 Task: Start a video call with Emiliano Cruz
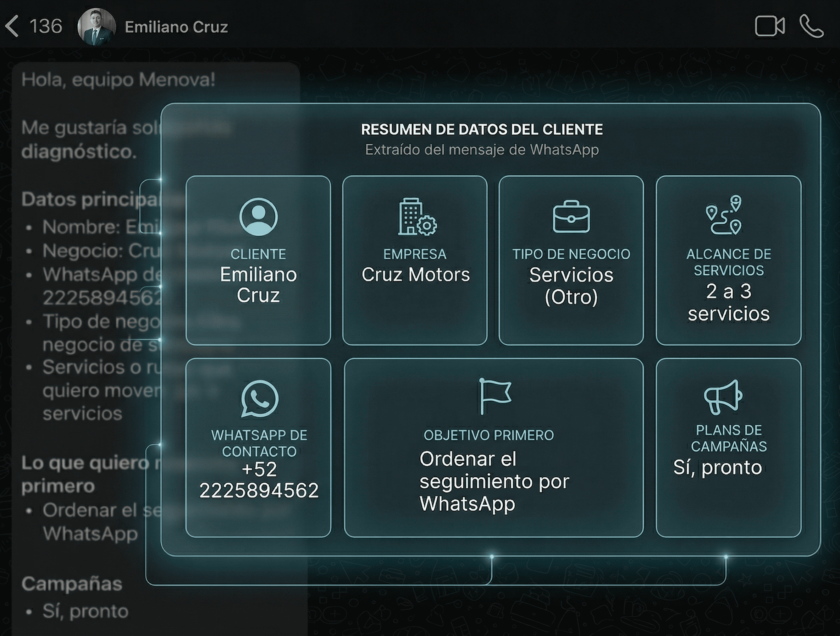(771, 26)
